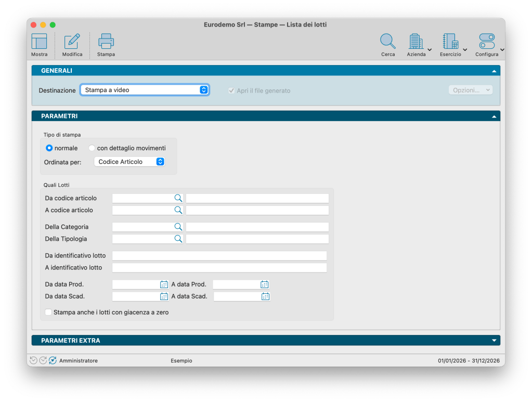Open calendar for Da data Prod.
Viewport: 532px width, 402px height.
click(x=164, y=284)
